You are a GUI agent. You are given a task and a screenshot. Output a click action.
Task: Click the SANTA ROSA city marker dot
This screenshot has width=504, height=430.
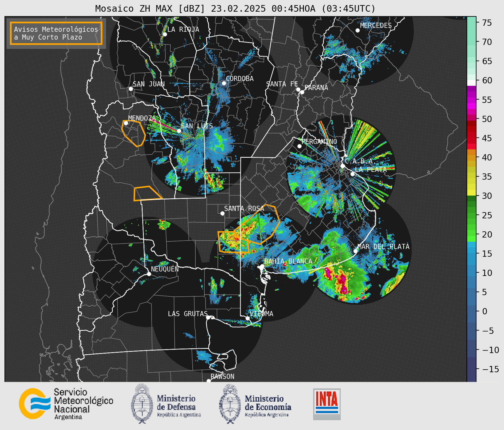pos(222,213)
